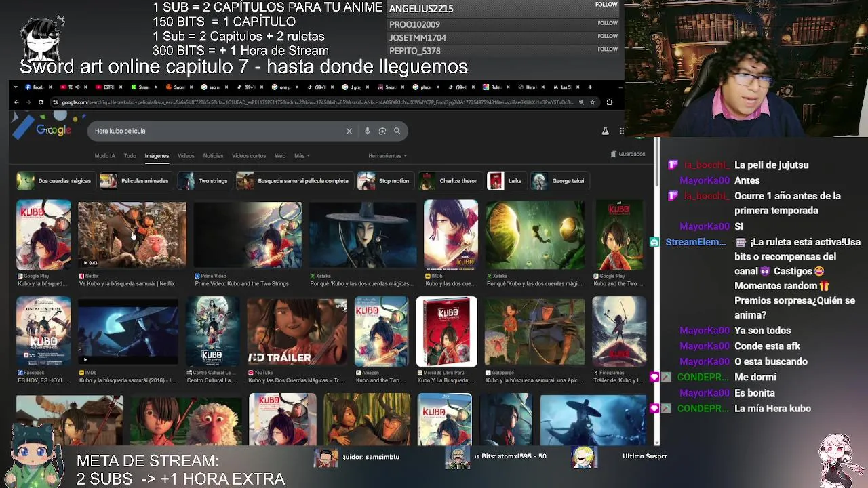Bookmark this page with star icon

pos(592,102)
